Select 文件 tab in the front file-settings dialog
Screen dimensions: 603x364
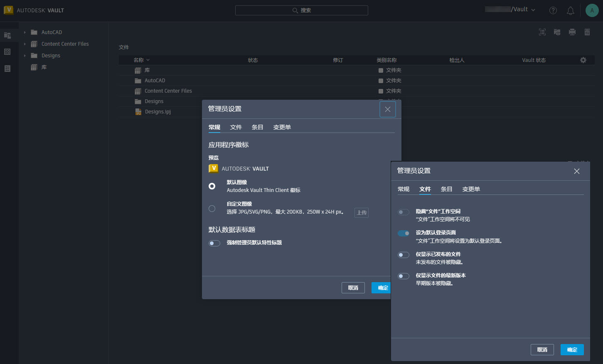[425, 189]
